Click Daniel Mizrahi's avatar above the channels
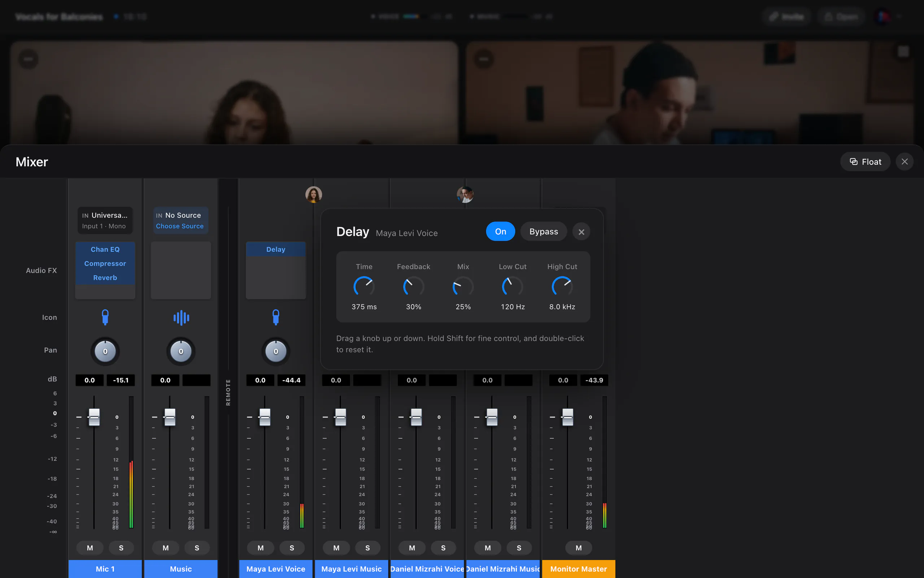Viewport: 924px width, 578px height. point(465,195)
